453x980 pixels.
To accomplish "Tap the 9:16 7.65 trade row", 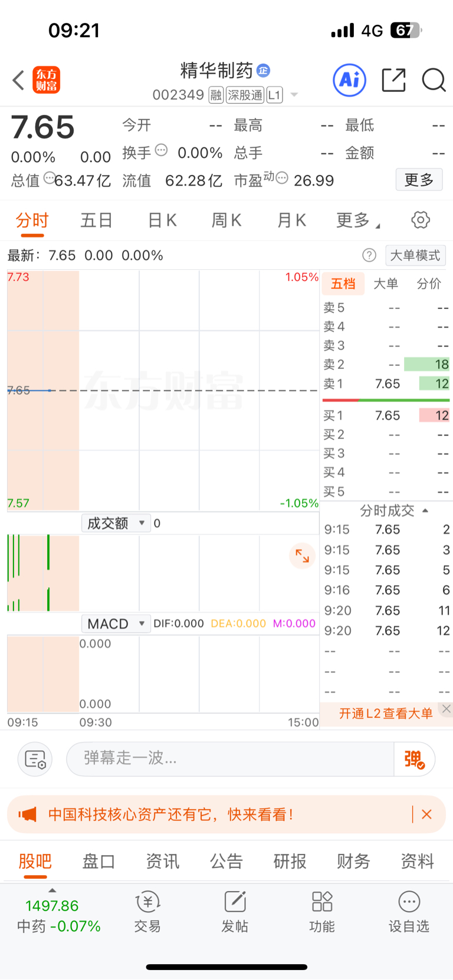I will [386, 590].
